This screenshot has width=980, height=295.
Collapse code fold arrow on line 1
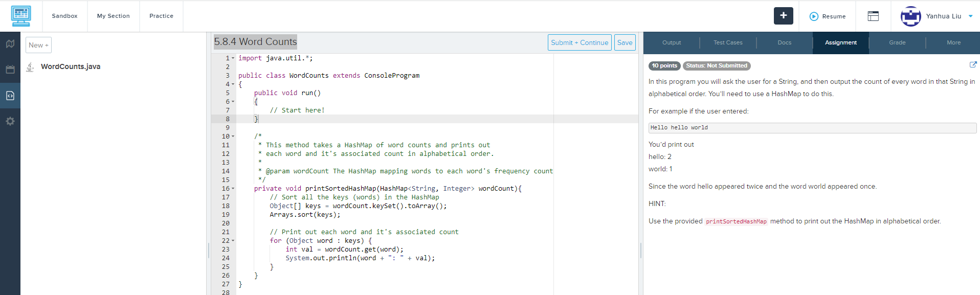click(233, 58)
